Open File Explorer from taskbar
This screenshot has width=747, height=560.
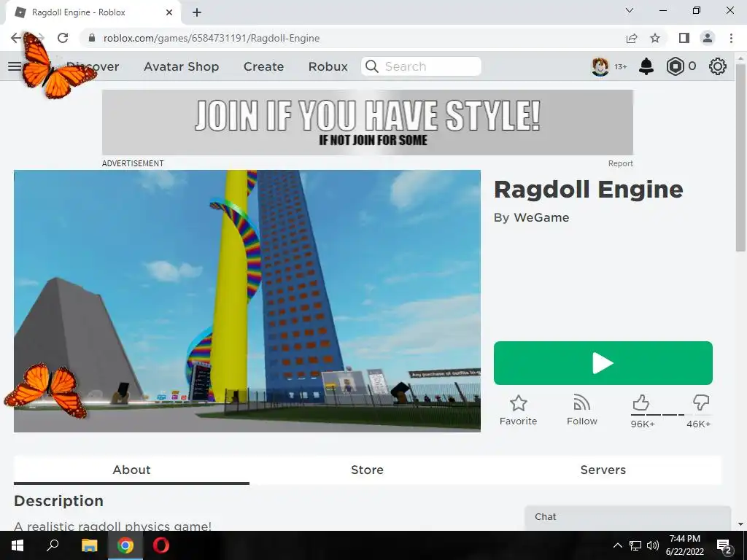[89, 545]
